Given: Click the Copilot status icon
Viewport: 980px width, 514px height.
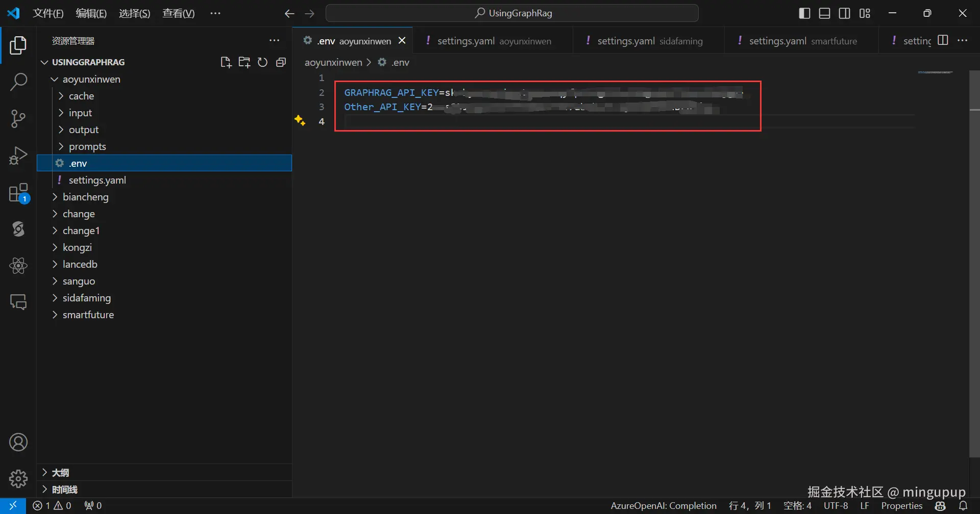Looking at the screenshot, I should click(940, 506).
